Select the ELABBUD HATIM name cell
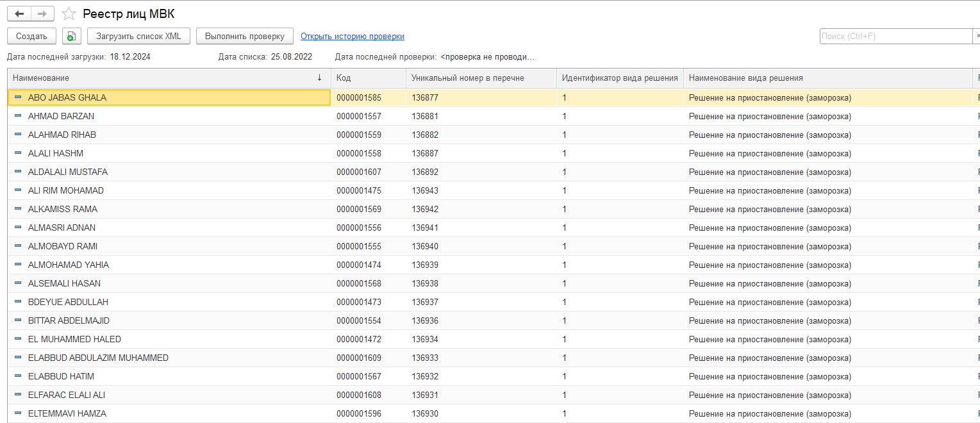This screenshot has width=980, height=423. click(x=169, y=376)
